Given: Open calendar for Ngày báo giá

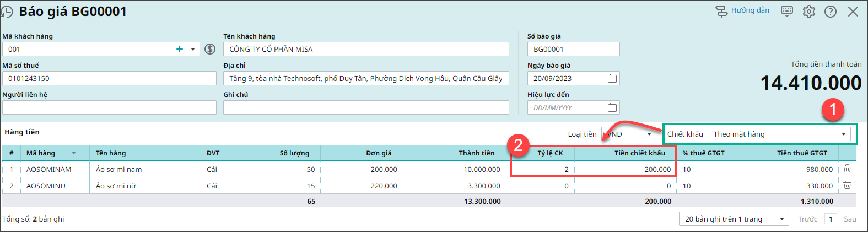Looking at the screenshot, I should [612, 78].
